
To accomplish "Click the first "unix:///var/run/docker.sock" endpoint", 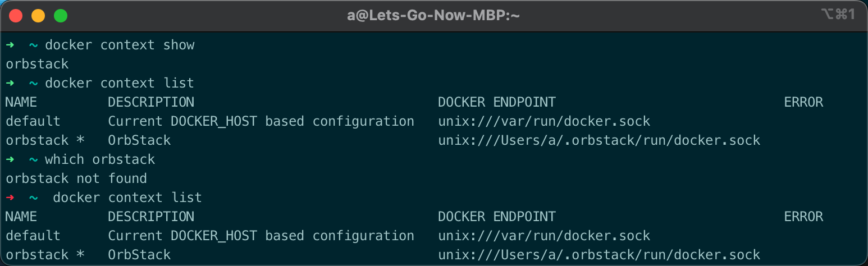I will pyautogui.click(x=543, y=121).
